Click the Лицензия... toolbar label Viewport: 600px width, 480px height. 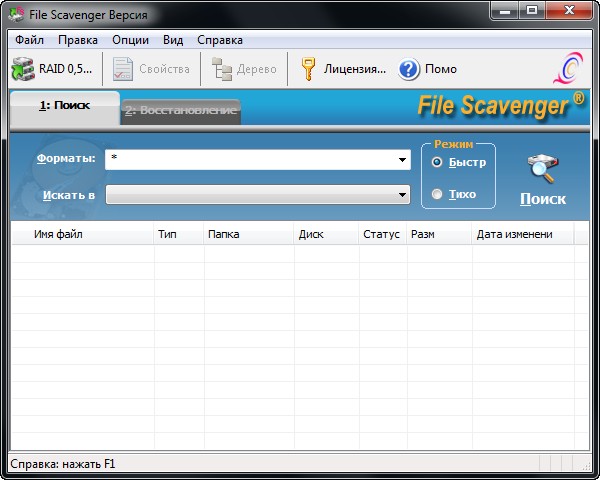(355, 69)
